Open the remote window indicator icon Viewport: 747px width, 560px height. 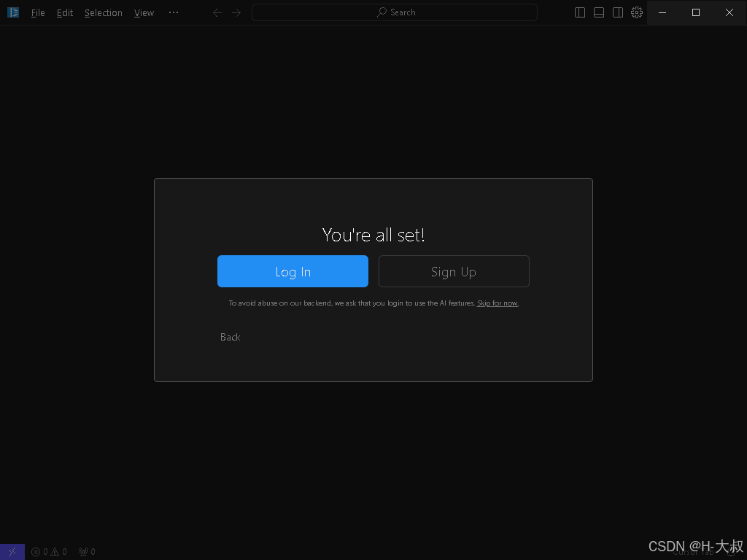coord(12,552)
